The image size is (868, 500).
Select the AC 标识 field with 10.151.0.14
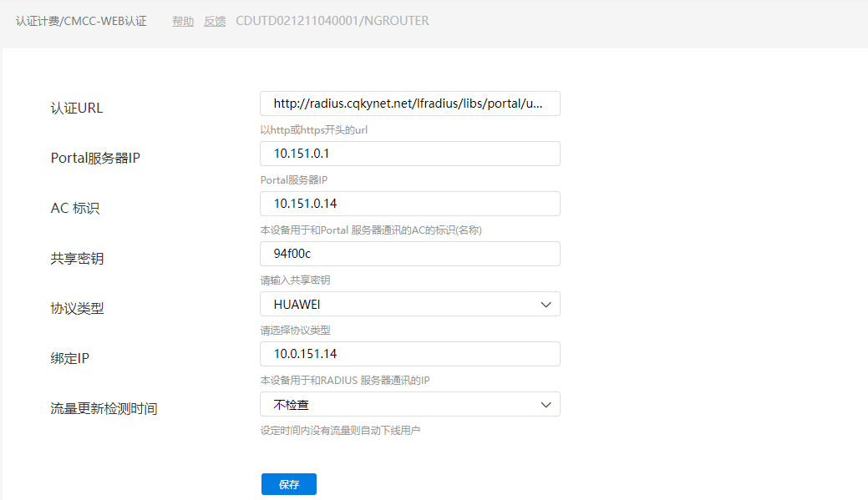(x=409, y=204)
